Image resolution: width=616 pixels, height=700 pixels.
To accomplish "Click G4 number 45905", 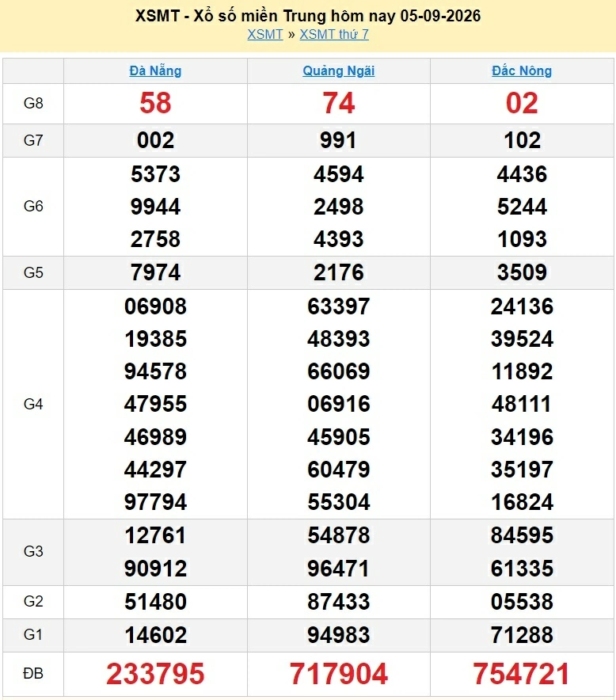I will click(x=338, y=436).
